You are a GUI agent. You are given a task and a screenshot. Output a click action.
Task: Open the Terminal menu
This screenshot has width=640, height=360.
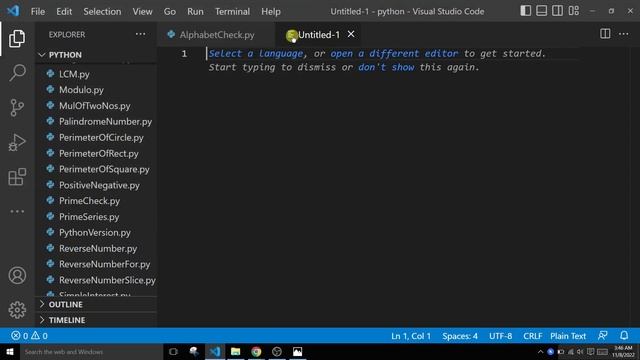(232, 11)
